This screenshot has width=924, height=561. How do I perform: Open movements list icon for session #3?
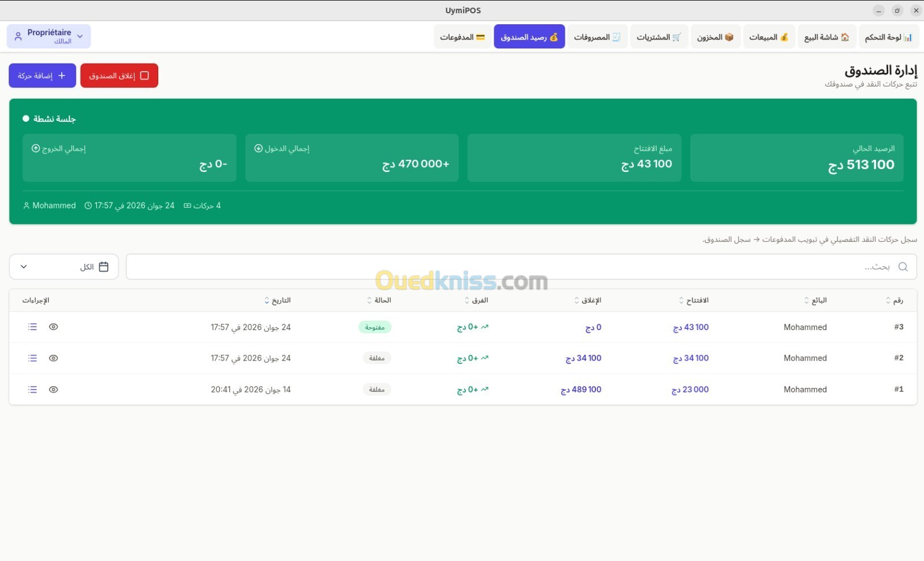pyautogui.click(x=32, y=327)
